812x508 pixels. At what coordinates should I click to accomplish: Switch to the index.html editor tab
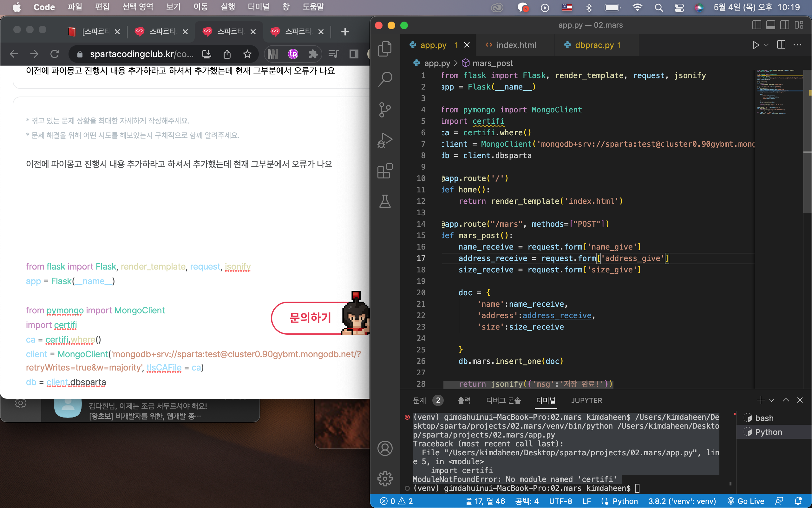pos(516,45)
